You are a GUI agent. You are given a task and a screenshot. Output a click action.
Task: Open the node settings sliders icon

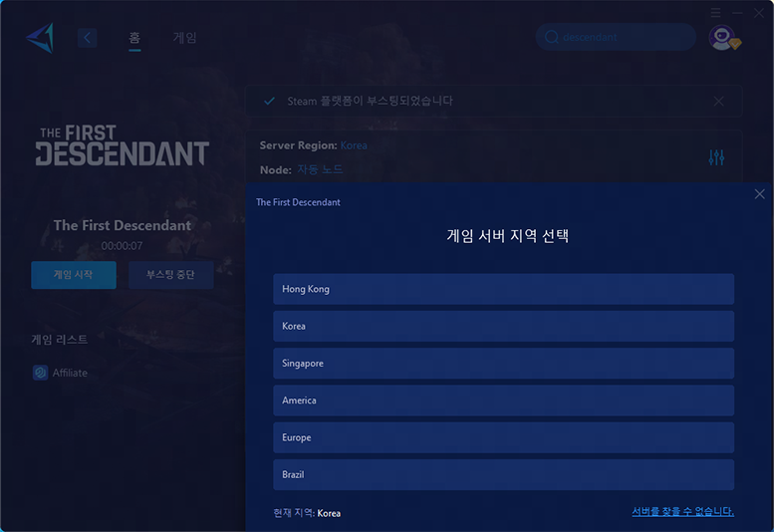716,157
